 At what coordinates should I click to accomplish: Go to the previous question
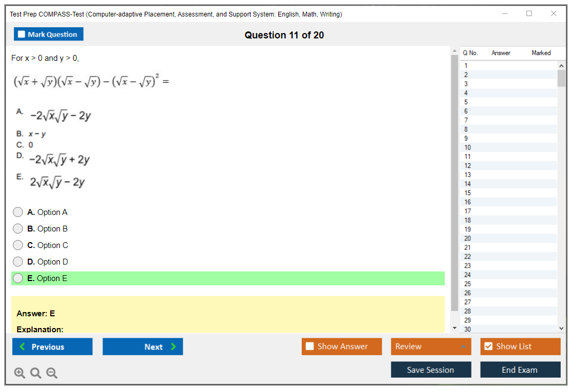[x=52, y=347]
